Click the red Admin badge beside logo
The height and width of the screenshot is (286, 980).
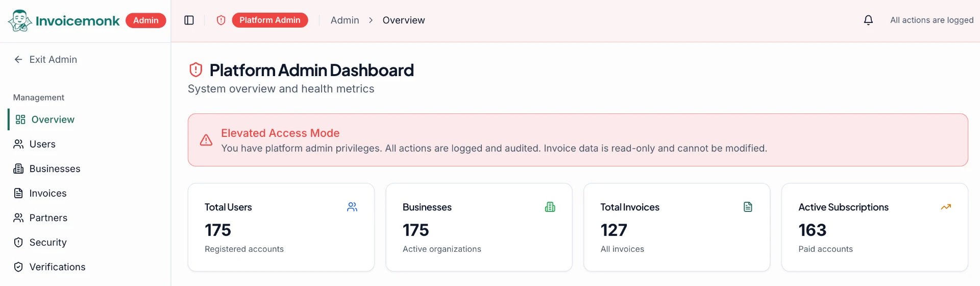(x=146, y=20)
